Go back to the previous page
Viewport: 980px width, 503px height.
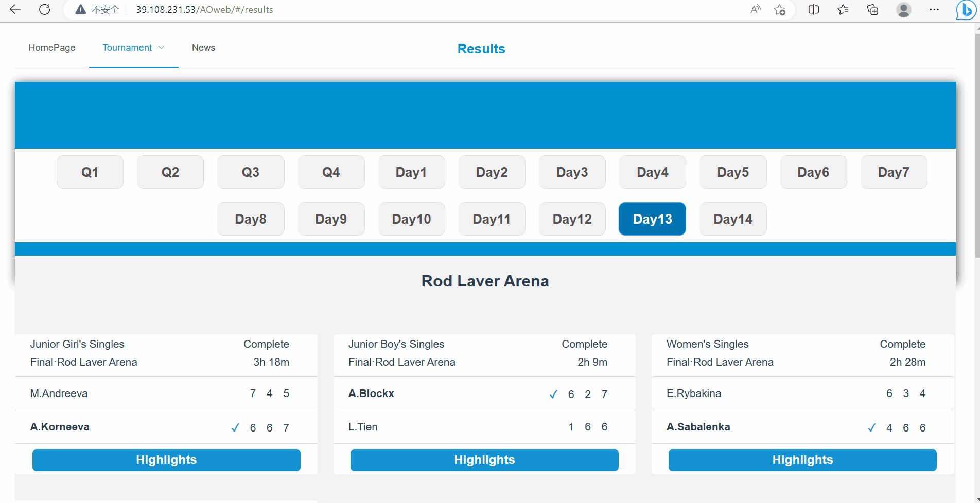click(15, 9)
